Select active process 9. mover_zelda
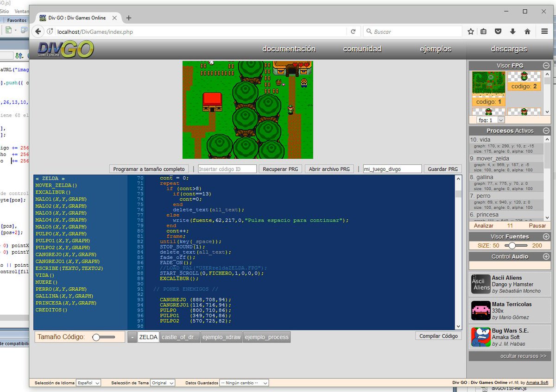 coord(505,164)
